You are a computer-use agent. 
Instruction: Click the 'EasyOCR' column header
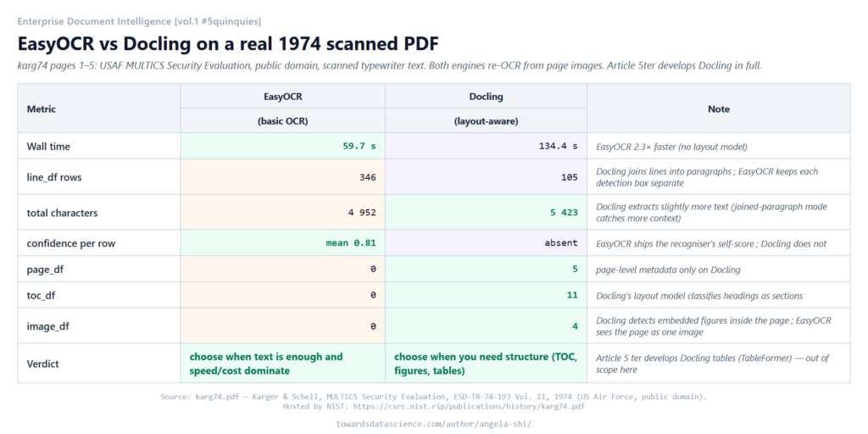(x=283, y=97)
